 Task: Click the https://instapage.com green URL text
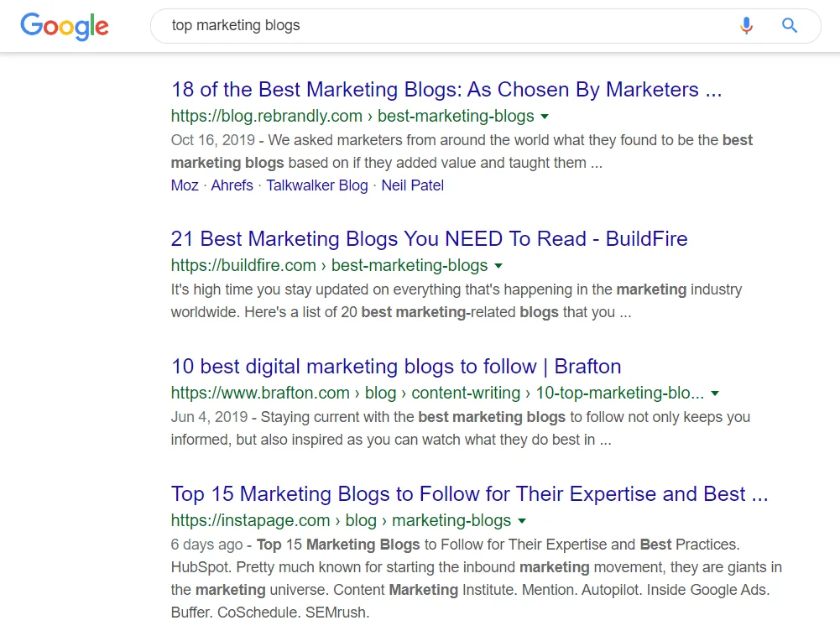[x=342, y=520]
